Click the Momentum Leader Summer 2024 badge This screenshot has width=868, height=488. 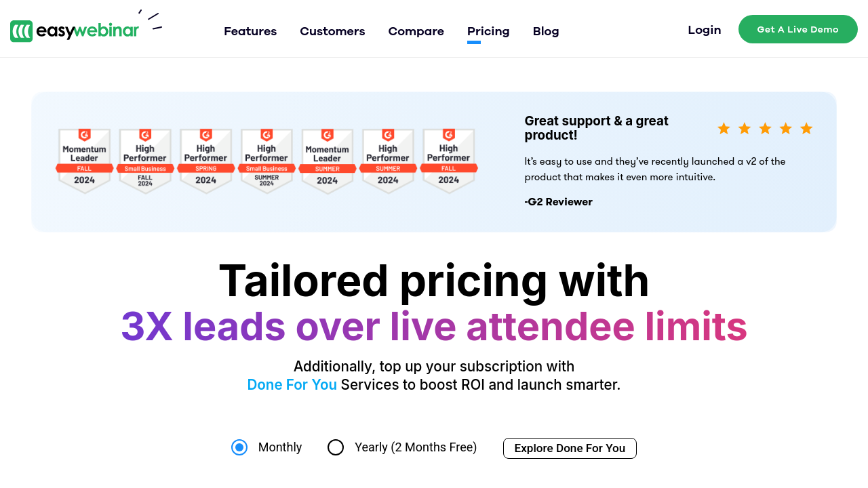328,161
